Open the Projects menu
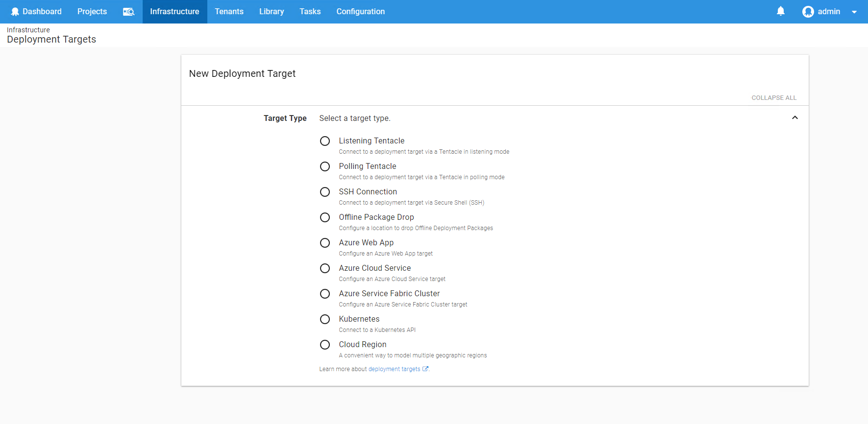The height and width of the screenshot is (424, 868). pos(92,12)
